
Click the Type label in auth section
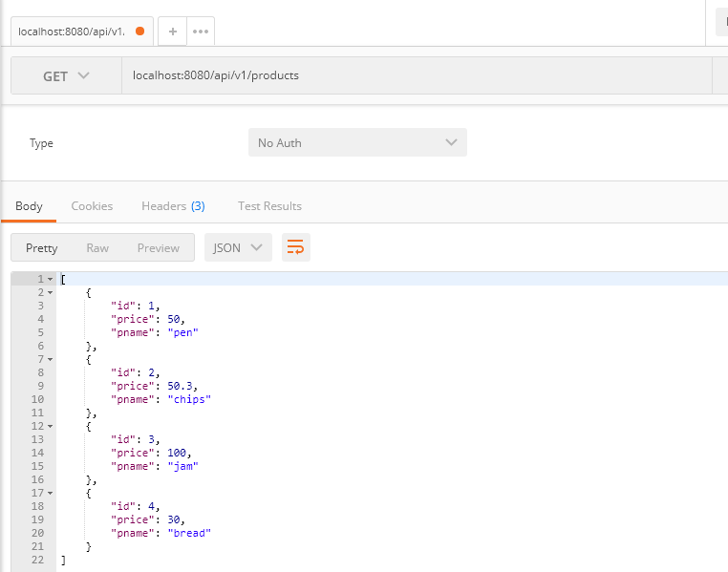[41, 143]
